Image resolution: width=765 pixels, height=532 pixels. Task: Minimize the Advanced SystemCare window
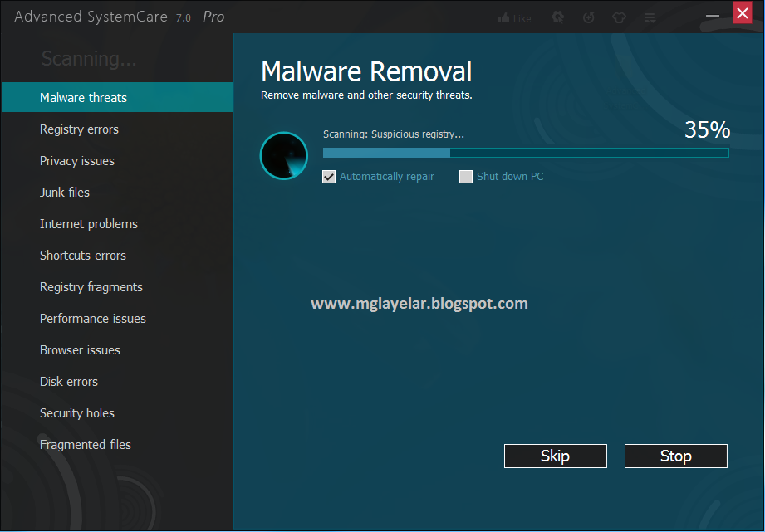pyautogui.click(x=713, y=16)
